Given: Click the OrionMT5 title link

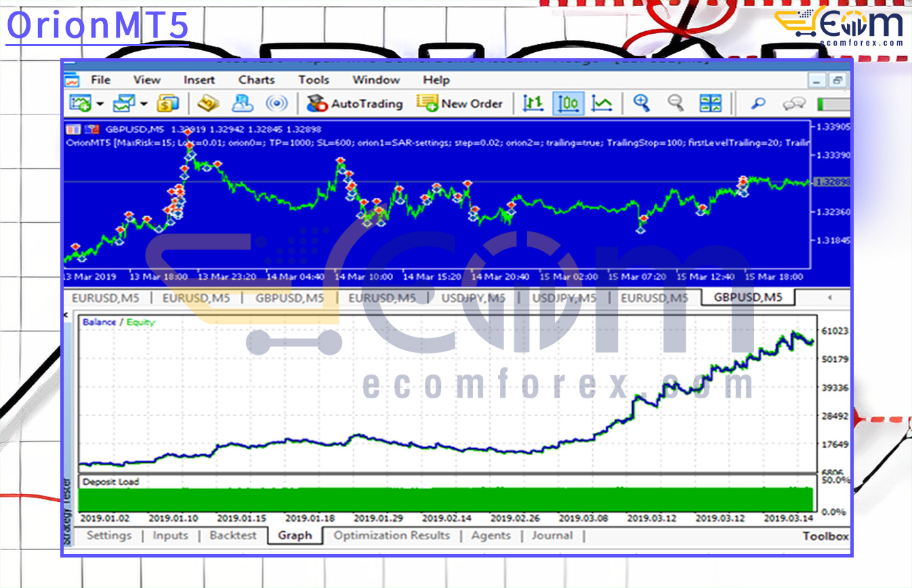Looking at the screenshot, I should coord(97,26).
